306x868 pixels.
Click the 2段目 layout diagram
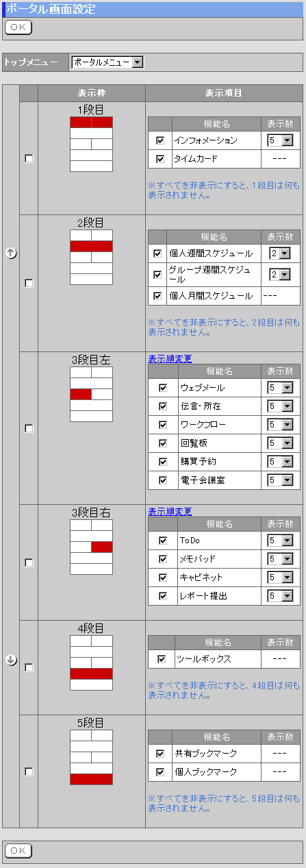pyautogui.click(x=91, y=257)
